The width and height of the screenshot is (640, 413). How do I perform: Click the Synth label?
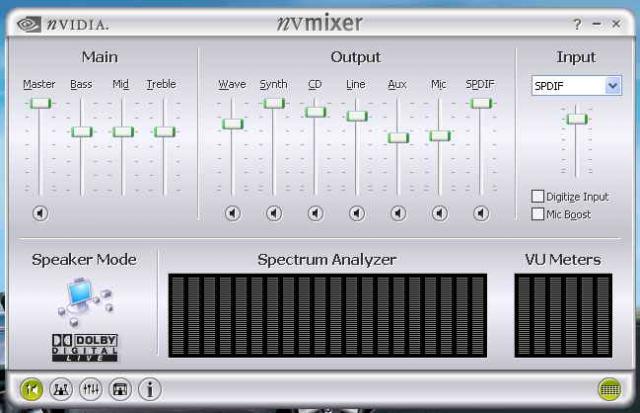coord(273,84)
